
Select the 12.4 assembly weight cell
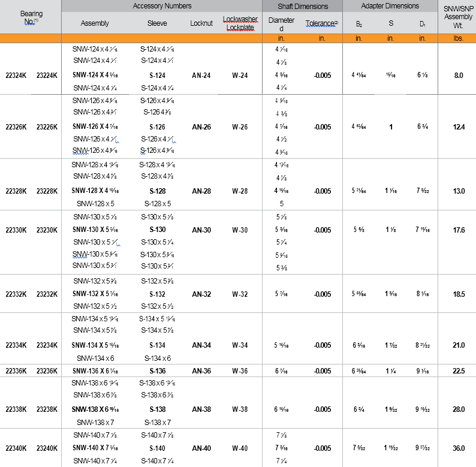(x=458, y=127)
